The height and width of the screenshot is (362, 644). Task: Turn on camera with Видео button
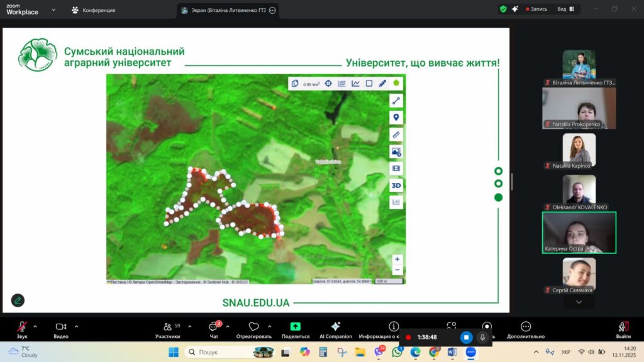click(61, 329)
